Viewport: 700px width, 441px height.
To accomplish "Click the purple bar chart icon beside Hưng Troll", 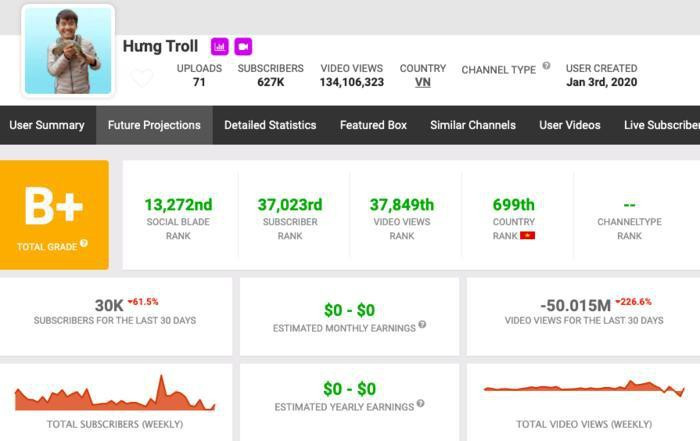I will [x=219, y=47].
